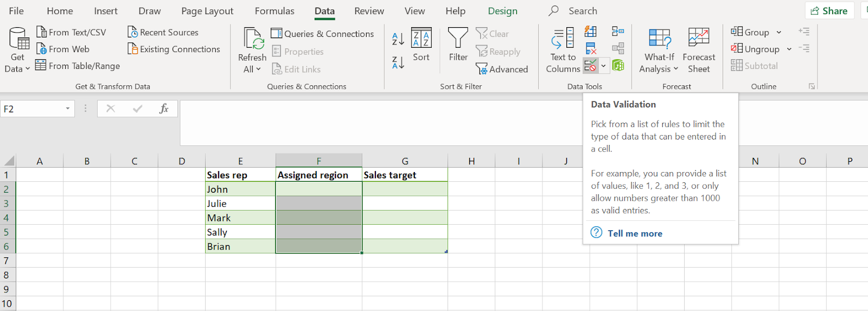868x311 pixels.
Task: Open Manage Data Model green icon
Action: click(618, 66)
